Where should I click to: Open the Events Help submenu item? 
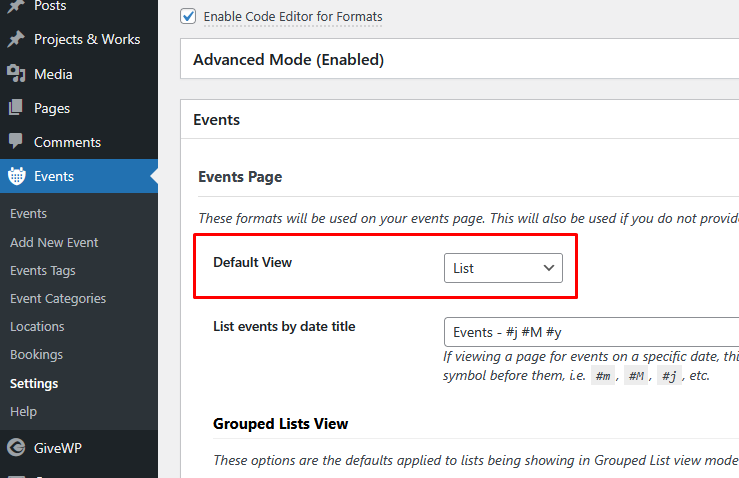tap(23, 411)
